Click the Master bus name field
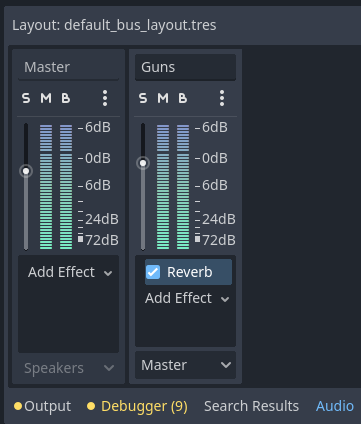The width and height of the screenshot is (361, 424). click(69, 67)
